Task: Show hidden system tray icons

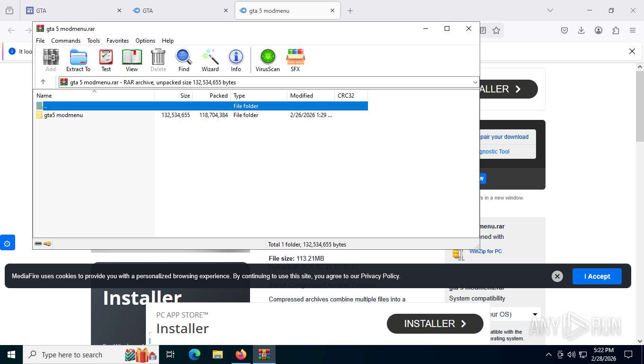Action: 549,355
